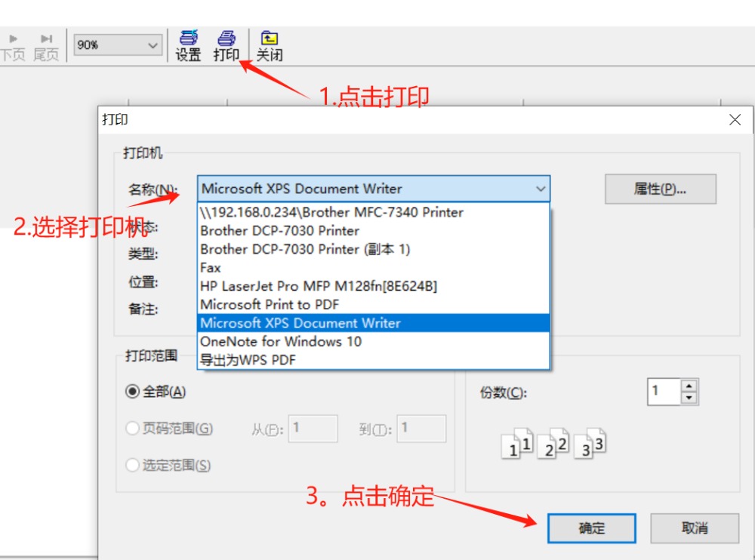Open printer 属性(P)... properties button
The width and height of the screenshot is (755, 560).
[660, 189]
